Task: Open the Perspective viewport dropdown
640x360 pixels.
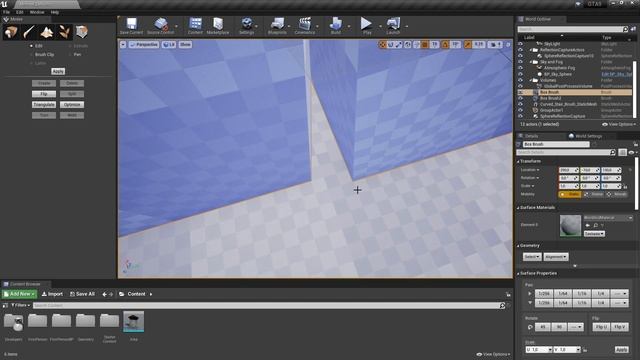Action: tap(144, 44)
